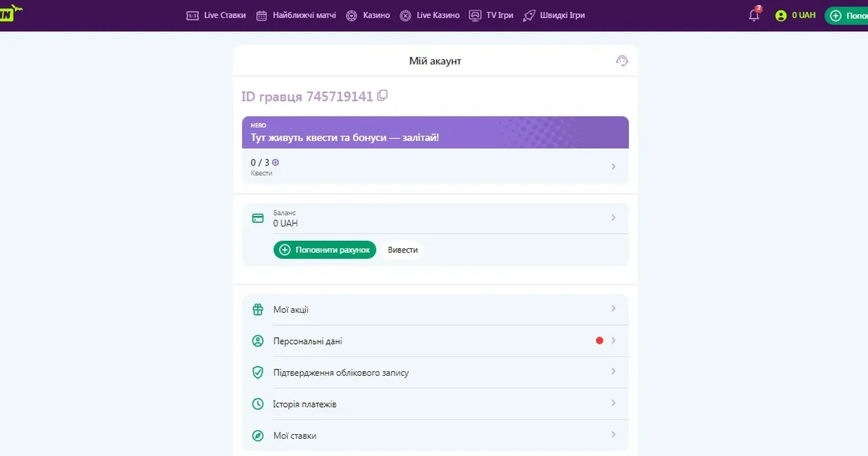868x456 pixels.
Task: Click the 0 / 3 quests counter
Action: point(260,163)
